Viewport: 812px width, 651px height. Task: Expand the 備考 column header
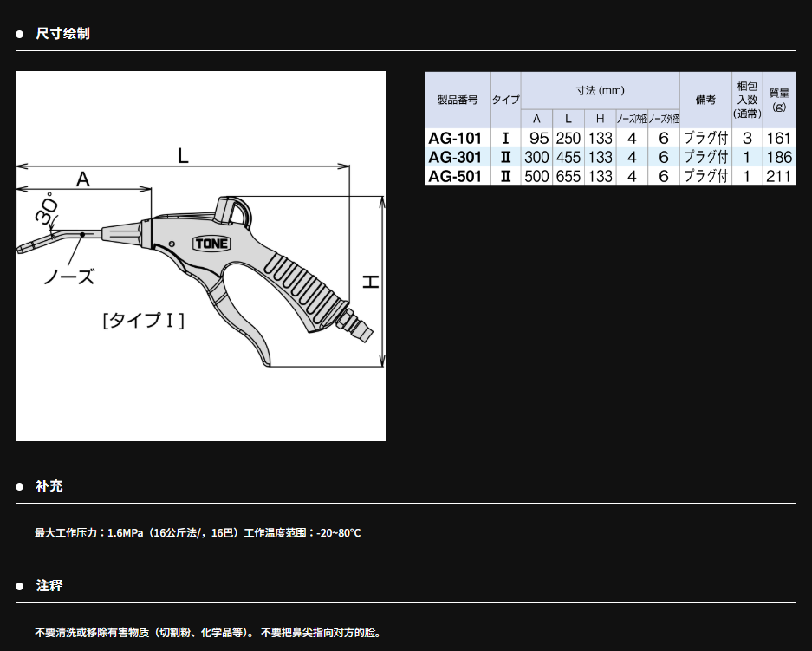pos(704,99)
